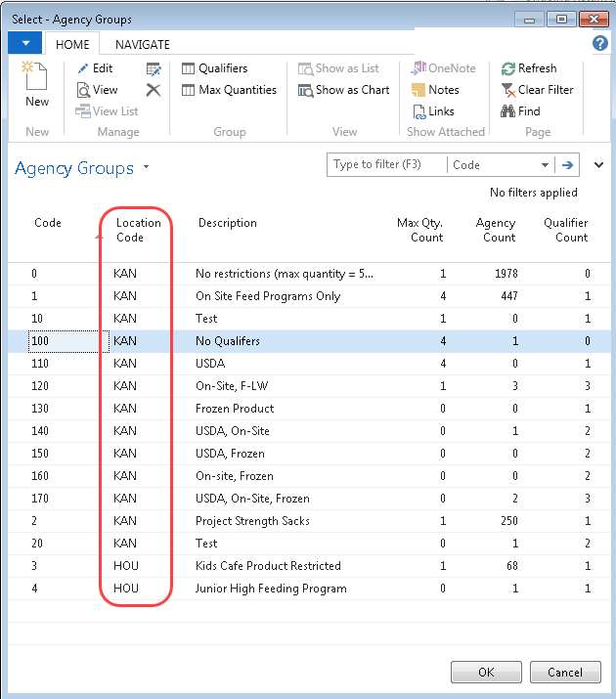Expand the filter pane chevron

pos(599,165)
